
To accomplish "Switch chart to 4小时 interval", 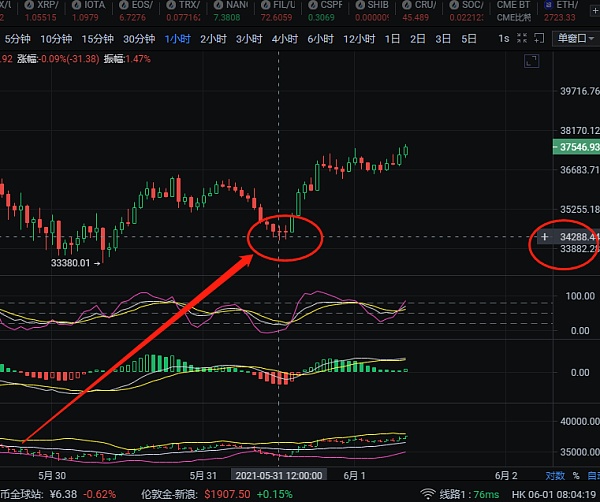I will [x=285, y=39].
